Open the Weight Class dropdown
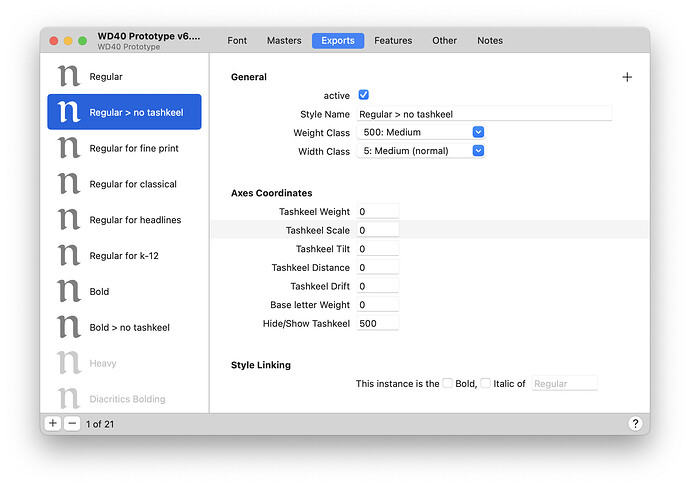The image size is (690, 488). [421, 132]
